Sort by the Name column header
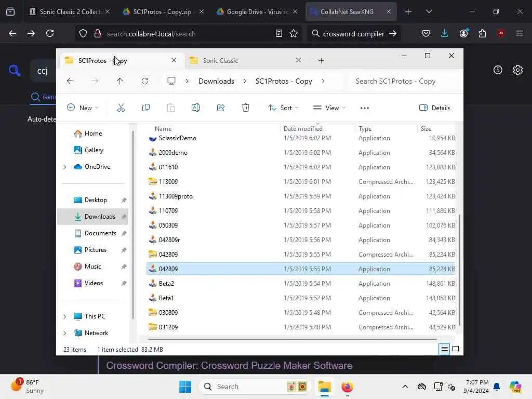The width and height of the screenshot is (532, 399). click(163, 129)
